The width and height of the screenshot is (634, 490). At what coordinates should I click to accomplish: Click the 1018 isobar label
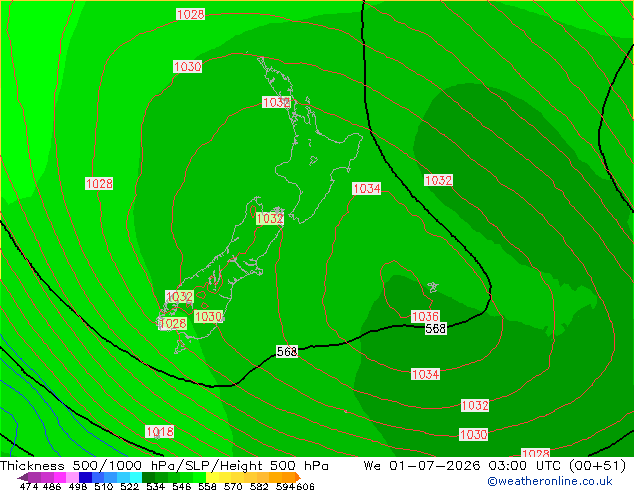coord(160,431)
